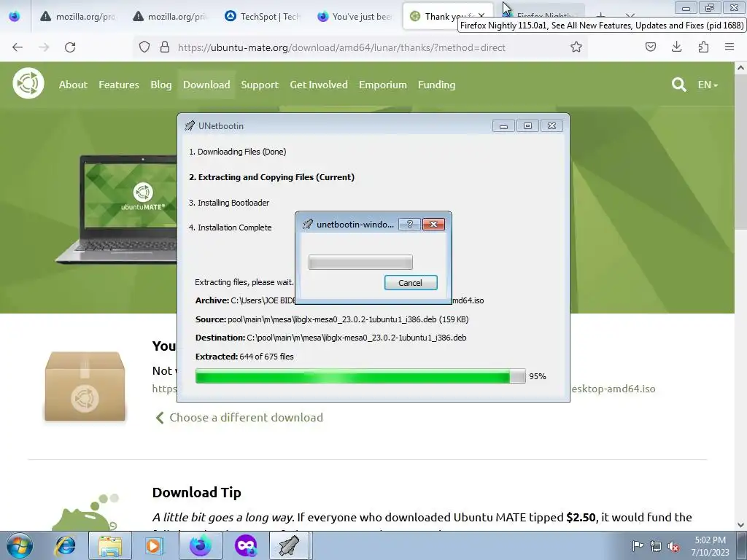Open the Emporium nav item
Viewport: 747px width, 560px height.
click(382, 85)
